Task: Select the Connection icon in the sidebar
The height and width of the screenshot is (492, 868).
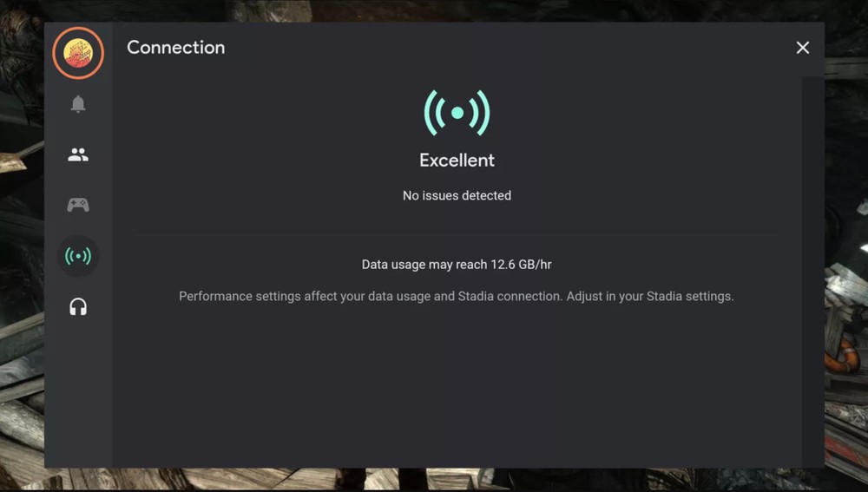Action: click(78, 256)
